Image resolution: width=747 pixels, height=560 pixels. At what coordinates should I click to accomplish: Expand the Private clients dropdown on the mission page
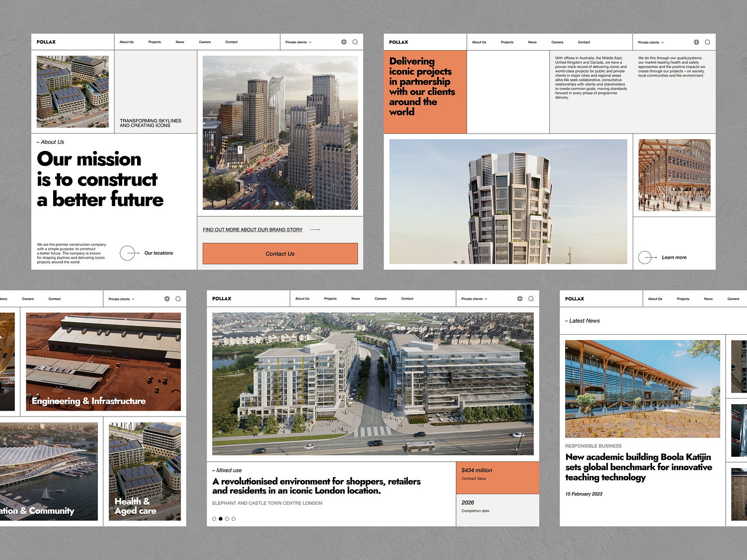click(298, 42)
